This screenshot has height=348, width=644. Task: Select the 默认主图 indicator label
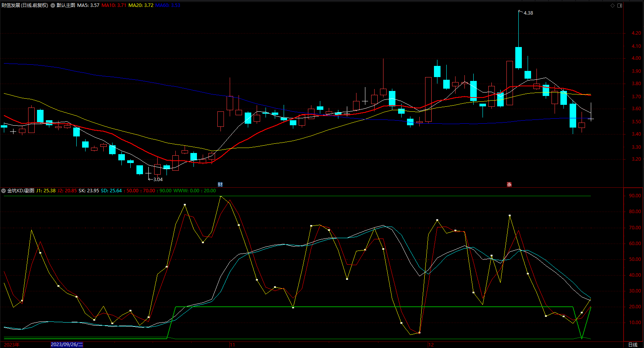(x=66, y=5)
